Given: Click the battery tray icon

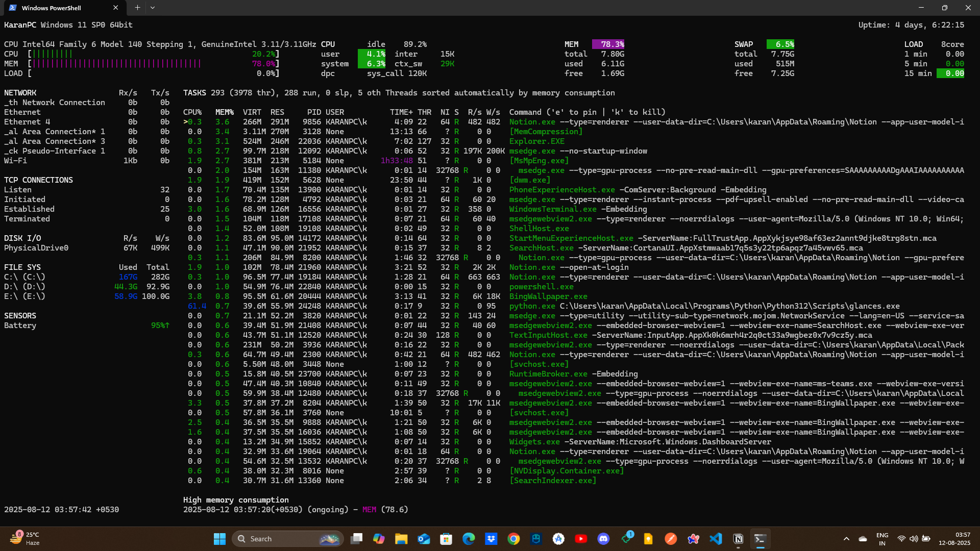Looking at the screenshot, I should pos(926,539).
